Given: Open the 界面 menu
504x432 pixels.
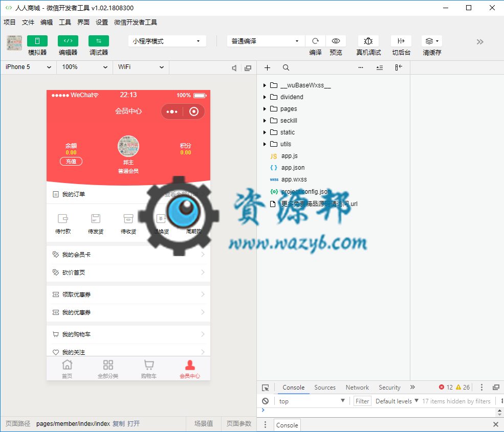Looking at the screenshot, I should 83,22.
